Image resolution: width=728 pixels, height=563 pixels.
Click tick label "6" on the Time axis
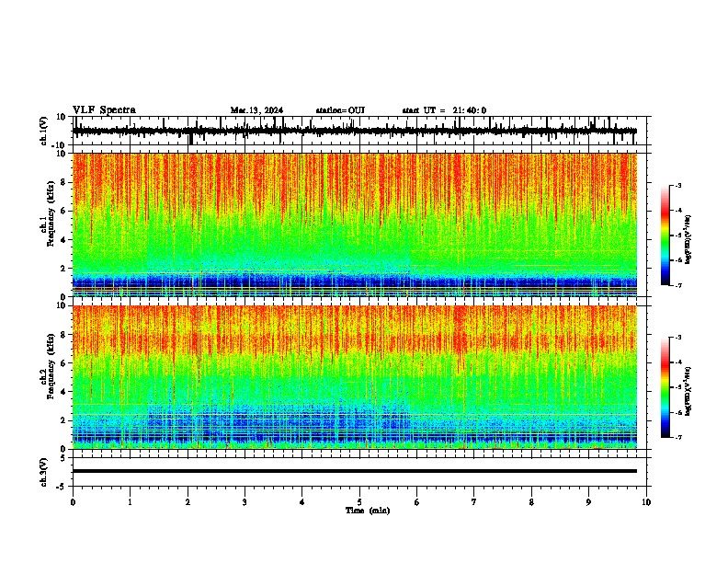point(417,502)
